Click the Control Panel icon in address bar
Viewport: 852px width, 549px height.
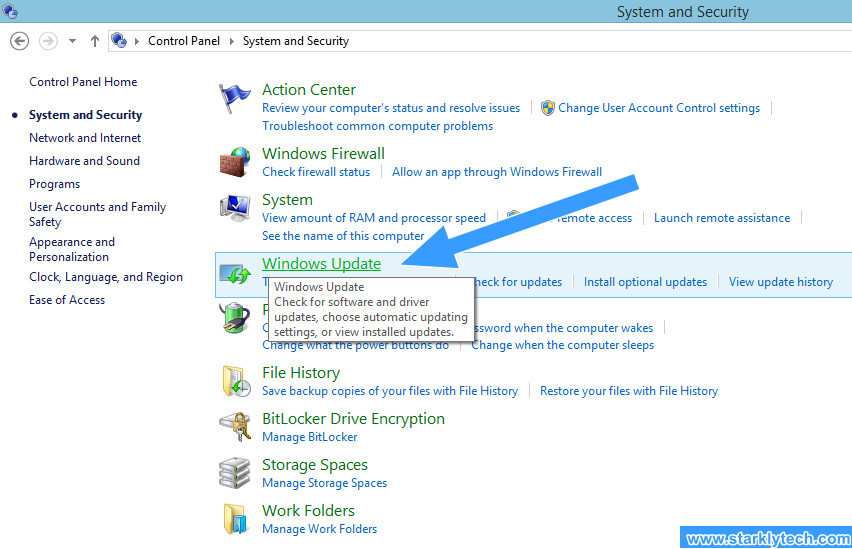pyautogui.click(x=118, y=40)
